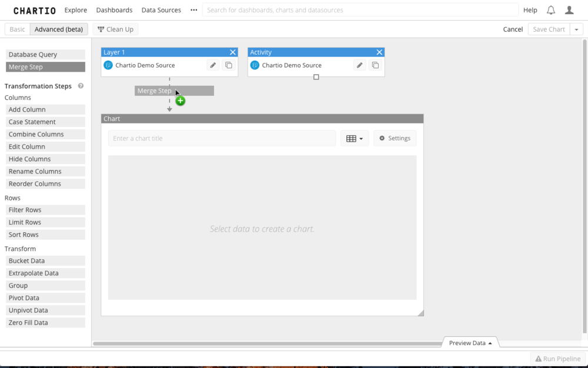Image resolution: width=588 pixels, height=368 pixels.
Task: Open chart Settings
Action: coord(395,138)
